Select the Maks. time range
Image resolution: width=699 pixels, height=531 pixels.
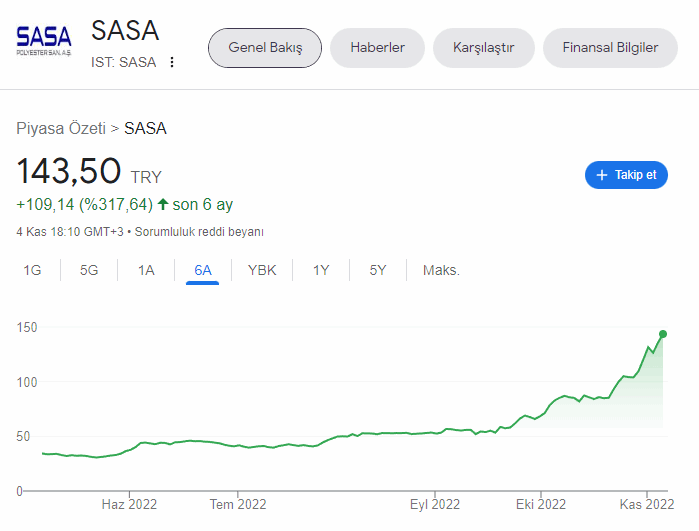(441, 270)
